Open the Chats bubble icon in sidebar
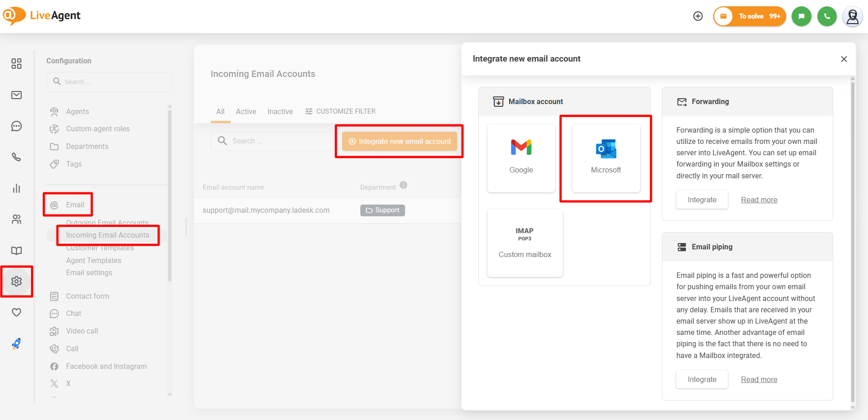 tap(16, 126)
